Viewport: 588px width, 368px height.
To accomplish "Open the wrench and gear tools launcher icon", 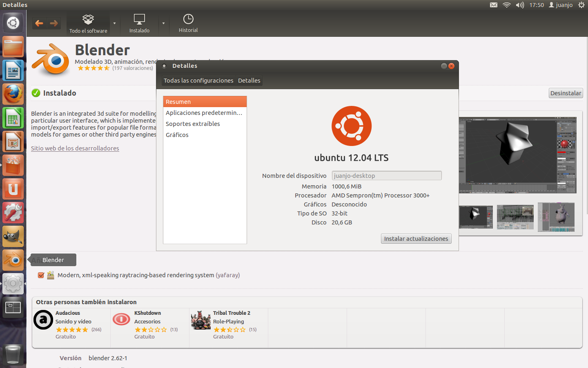I will pyautogui.click(x=13, y=213).
